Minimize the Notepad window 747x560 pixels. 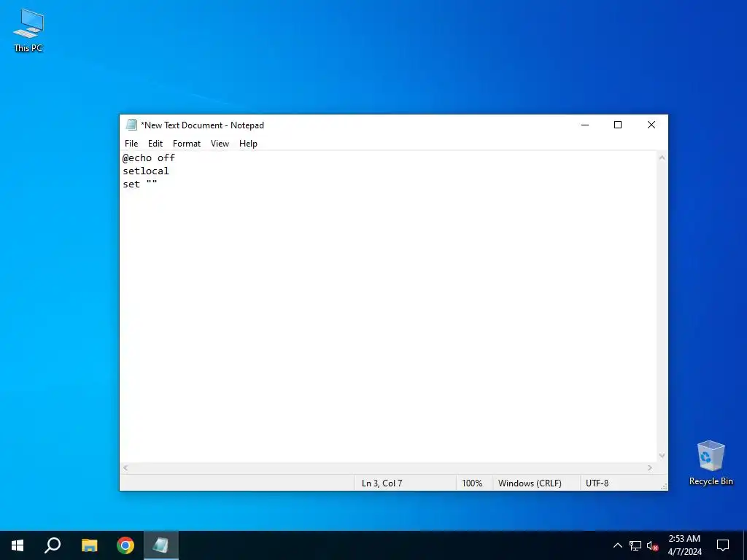click(x=585, y=125)
